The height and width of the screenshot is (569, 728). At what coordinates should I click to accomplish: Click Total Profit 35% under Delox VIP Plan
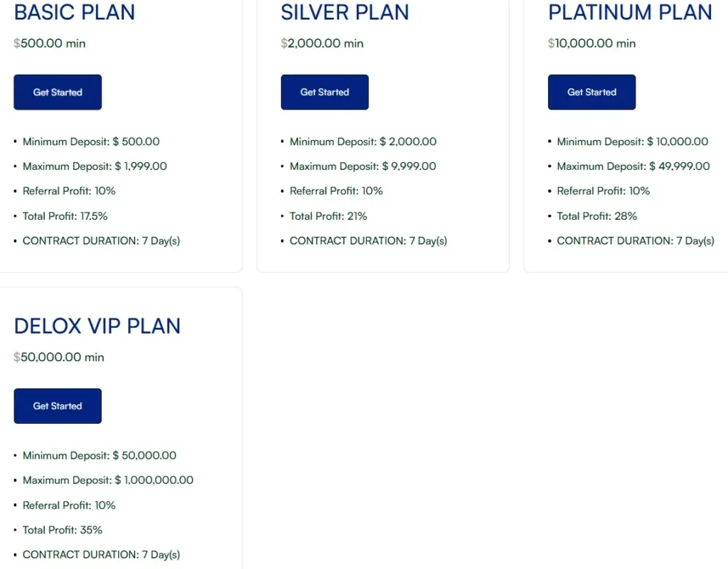62,530
